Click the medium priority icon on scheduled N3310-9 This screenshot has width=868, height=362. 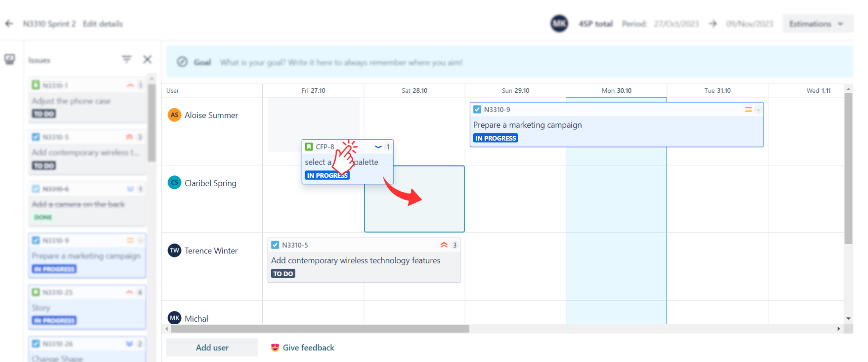(x=748, y=110)
